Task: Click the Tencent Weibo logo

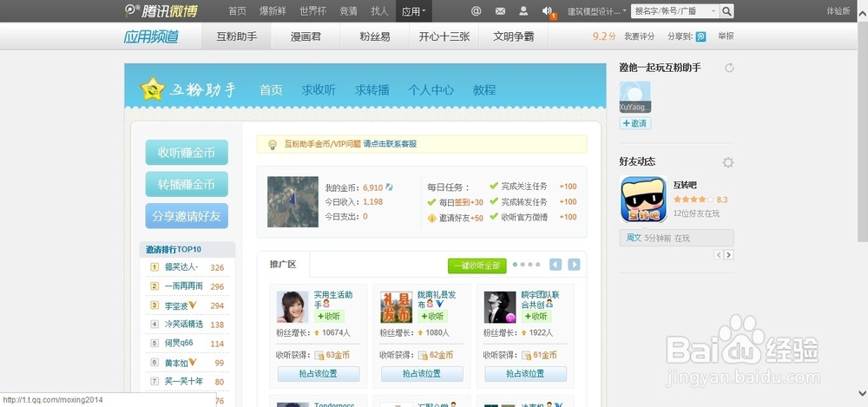Action: 161,10
